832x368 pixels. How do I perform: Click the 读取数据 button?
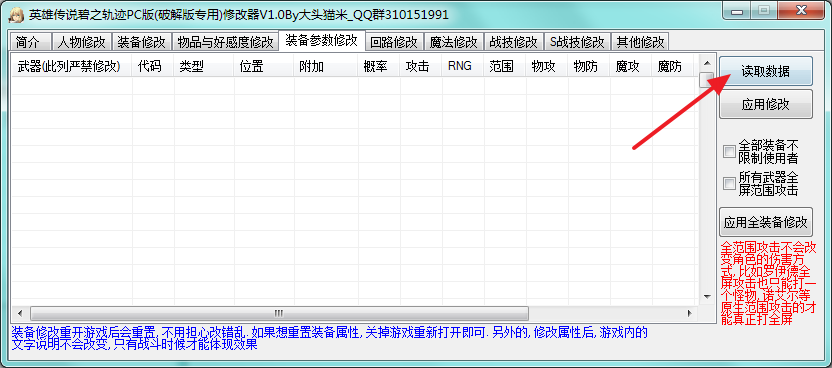click(x=766, y=71)
